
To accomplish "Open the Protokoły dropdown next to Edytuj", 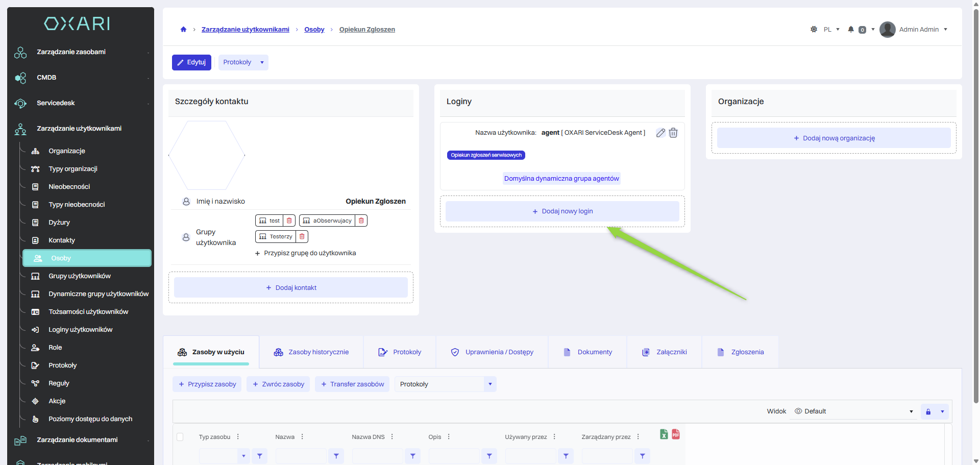I will 243,62.
